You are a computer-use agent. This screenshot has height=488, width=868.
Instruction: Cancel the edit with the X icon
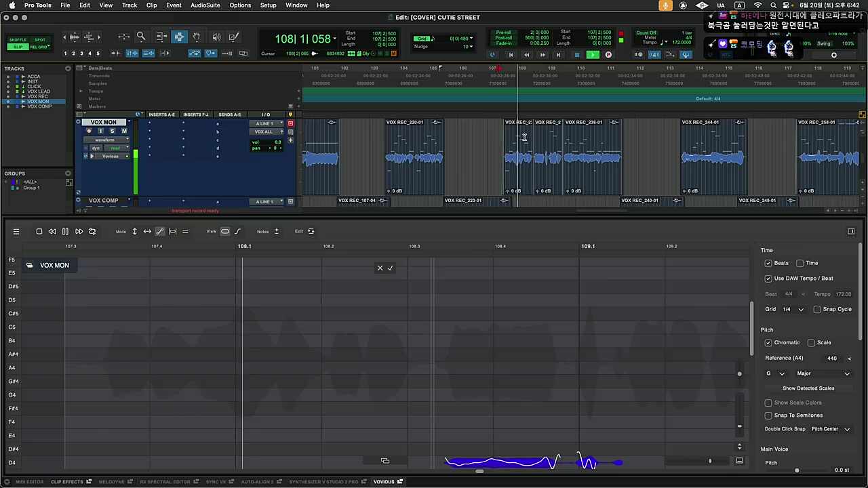[x=380, y=268]
